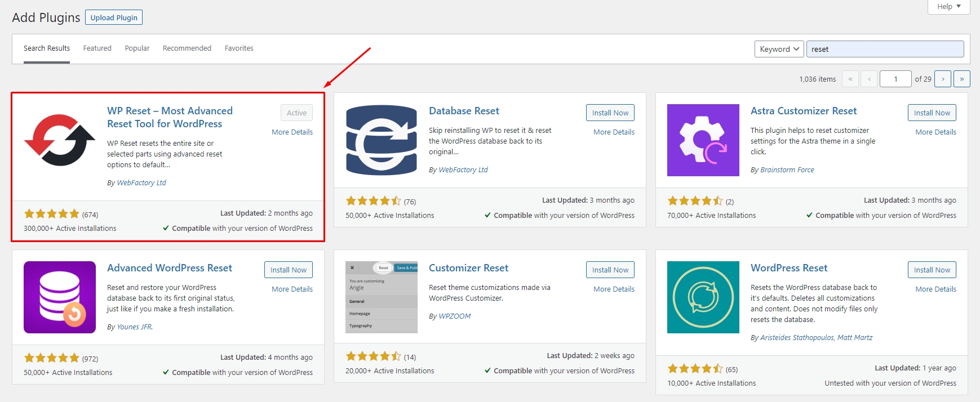Show the Favorites tab
Viewport: 980px width, 402px height.
239,48
